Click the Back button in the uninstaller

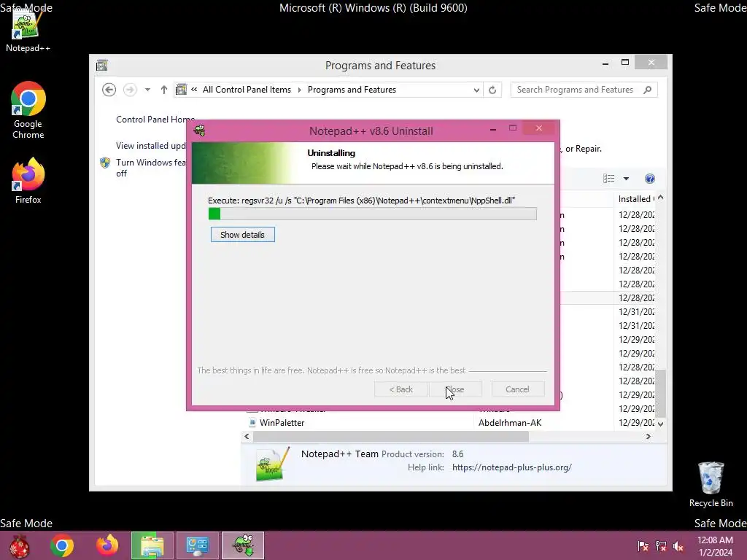[x=400, y=389]
